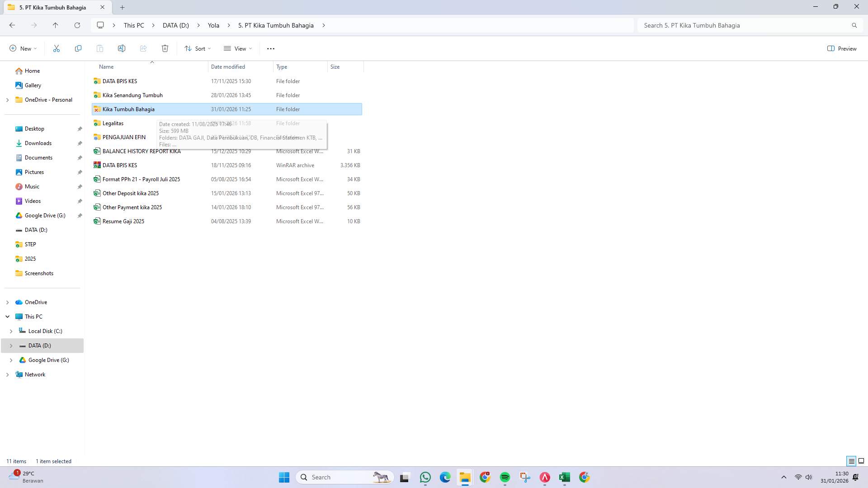The image size is (868, 488).
Task: Open the Share icon in the toolbar
Action: pyautogui.click(x=143, y=48)
